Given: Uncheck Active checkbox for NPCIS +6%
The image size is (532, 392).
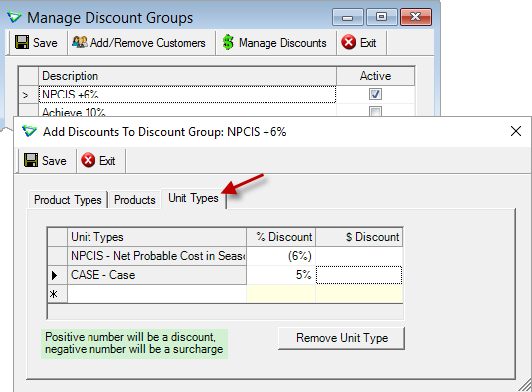Looking at the screenshot, I should point(375,94).
